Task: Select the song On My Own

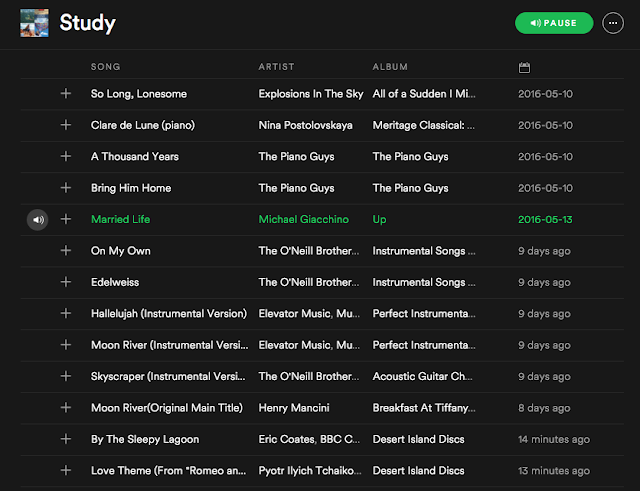Action: click(120, 251)
